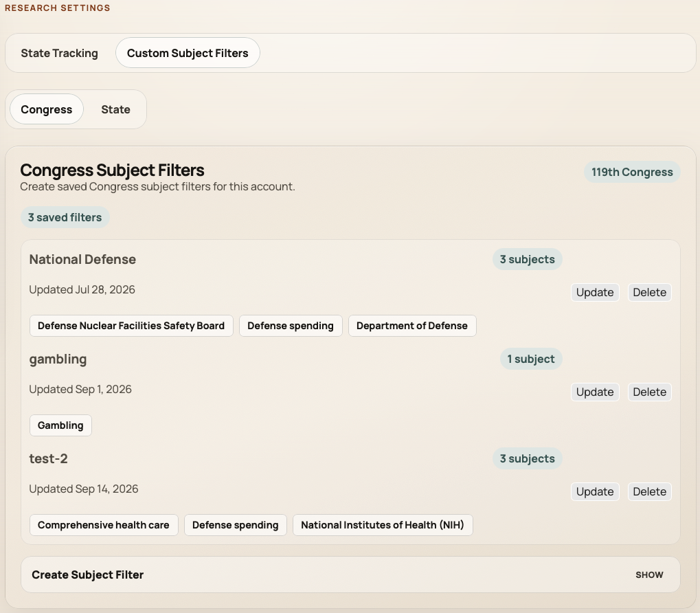Click the 3 subjects badge for test-2
Image resolution: width=700 pixels, height=613 pixels.
click(527, 458)
